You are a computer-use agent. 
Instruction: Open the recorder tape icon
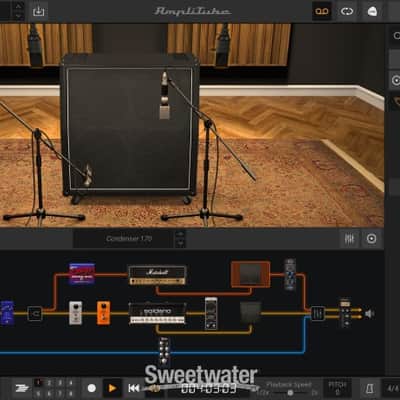(x=322, y=11)
